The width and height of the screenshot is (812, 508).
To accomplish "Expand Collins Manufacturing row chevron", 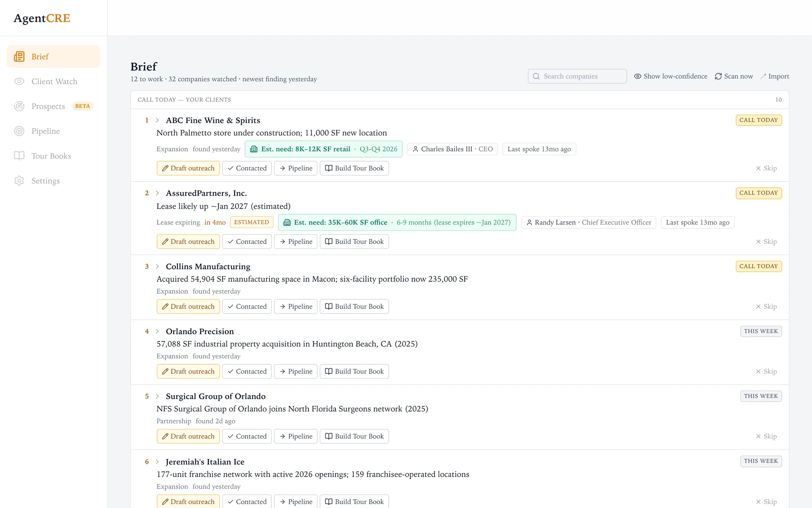I will (x=157, y=267).
